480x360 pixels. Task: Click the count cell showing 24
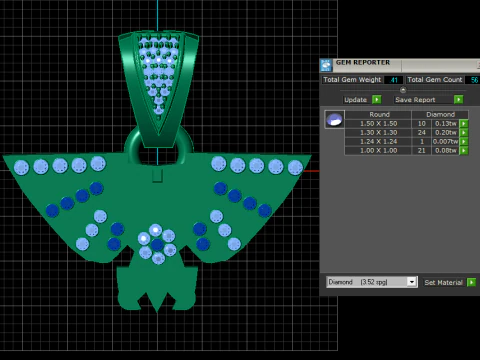(422, 133)
